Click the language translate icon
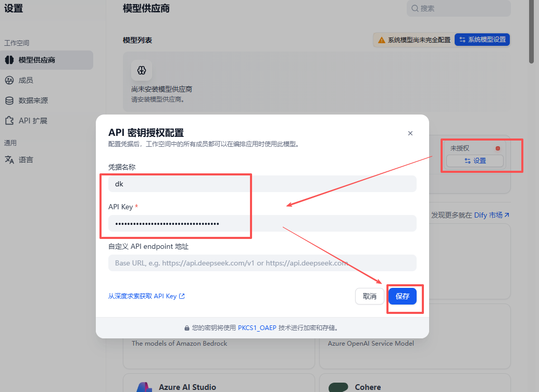This screenshot has height=392, width=539. pyautogui.click(x=9, y=160)
